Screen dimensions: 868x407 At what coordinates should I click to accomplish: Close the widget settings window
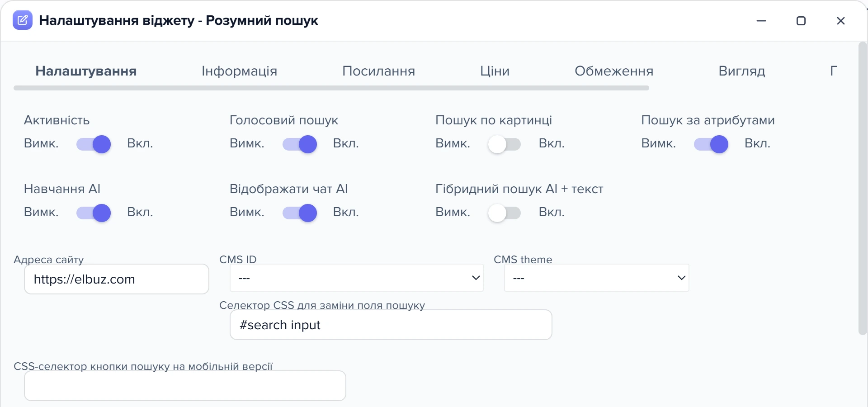[841, 21]
